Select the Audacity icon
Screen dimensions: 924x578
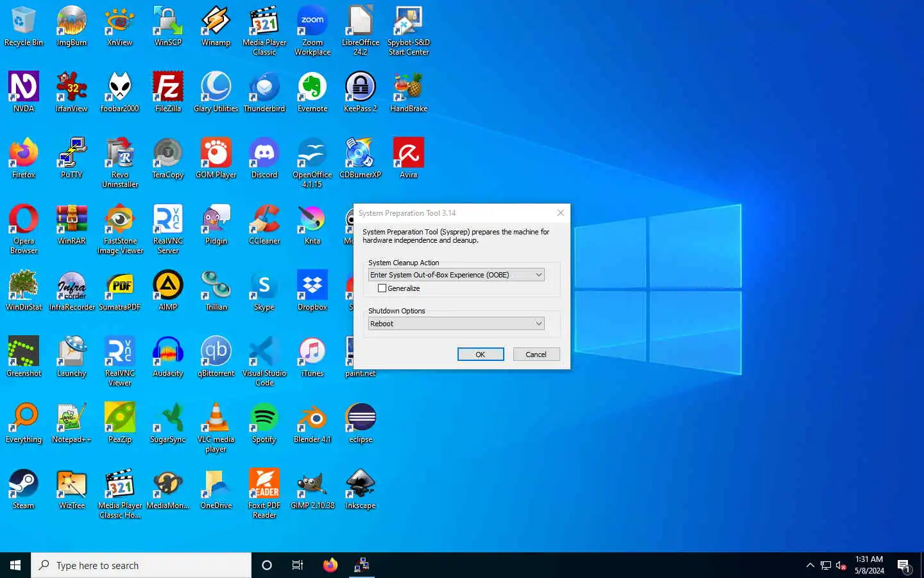168,358
